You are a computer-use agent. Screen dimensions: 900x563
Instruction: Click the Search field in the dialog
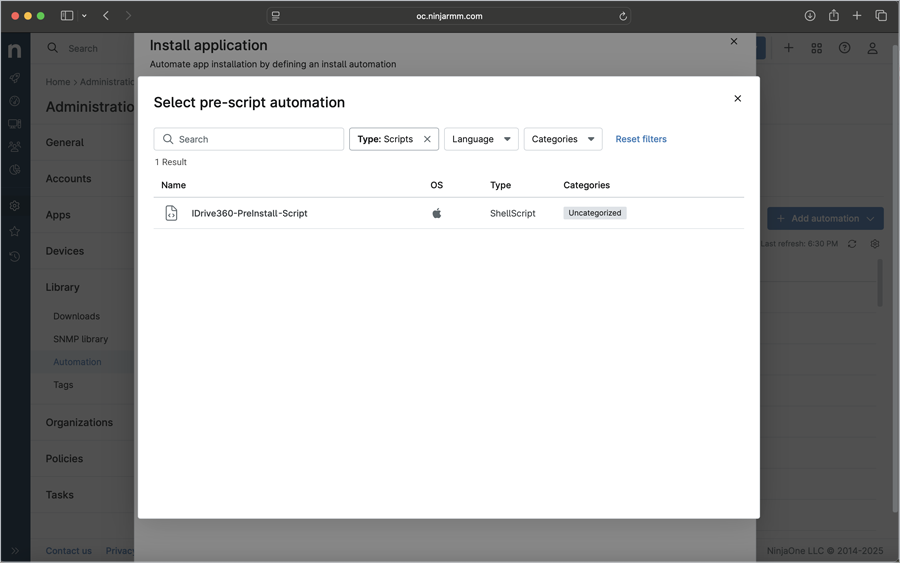pyautogui.click(x=249, y=139)
